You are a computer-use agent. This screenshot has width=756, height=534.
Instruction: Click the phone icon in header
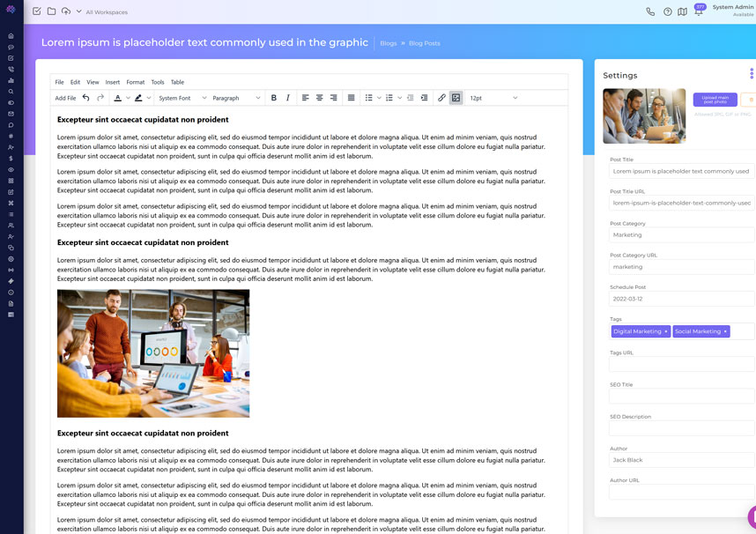(650, 12)
